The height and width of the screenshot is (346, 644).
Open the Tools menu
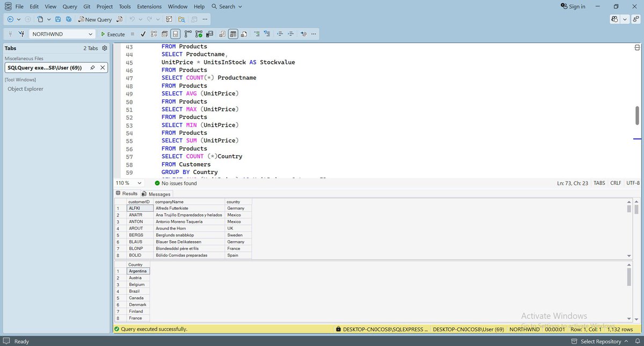[125, 6]
